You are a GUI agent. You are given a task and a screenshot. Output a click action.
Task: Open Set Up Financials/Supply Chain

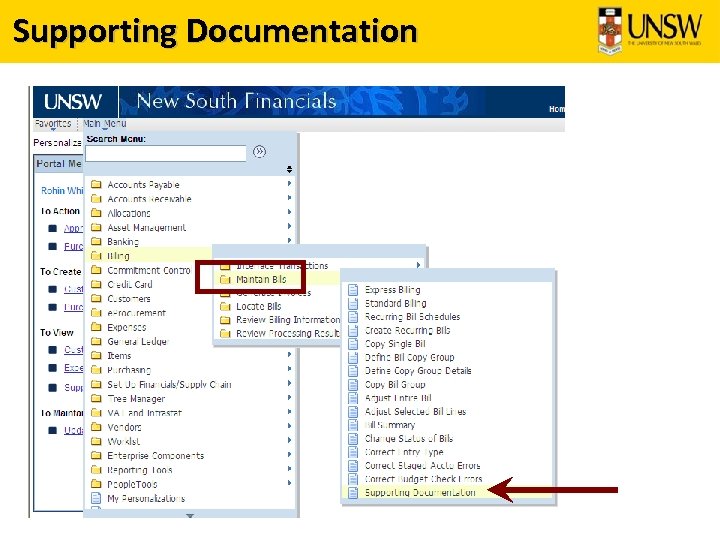pos(169,384)
